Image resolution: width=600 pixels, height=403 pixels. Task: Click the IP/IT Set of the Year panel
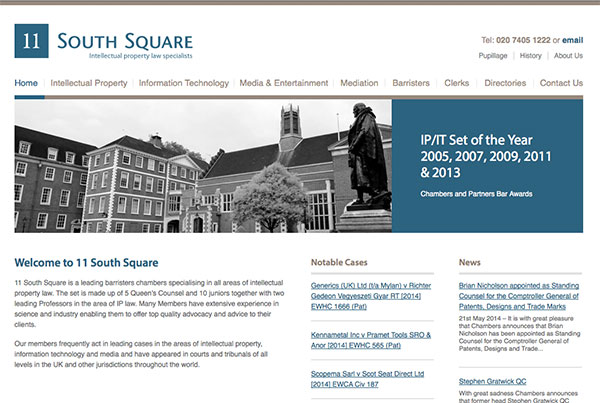coord(488,166)
